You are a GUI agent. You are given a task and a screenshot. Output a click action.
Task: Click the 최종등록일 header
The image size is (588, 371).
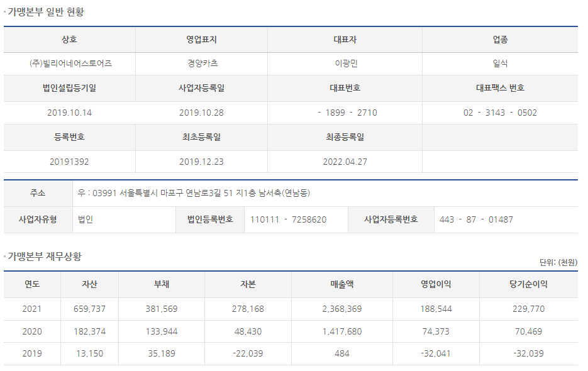click(345, 137)
